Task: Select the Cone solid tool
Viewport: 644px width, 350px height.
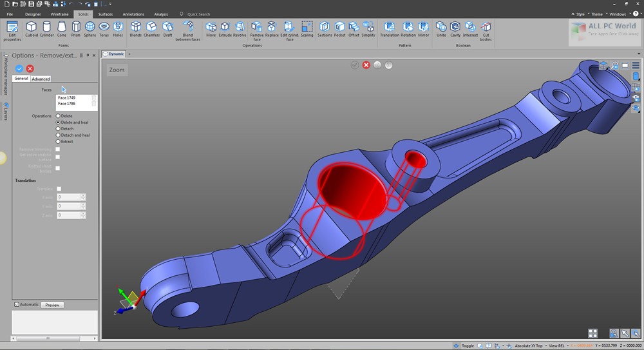Action: tap(62, 29)
